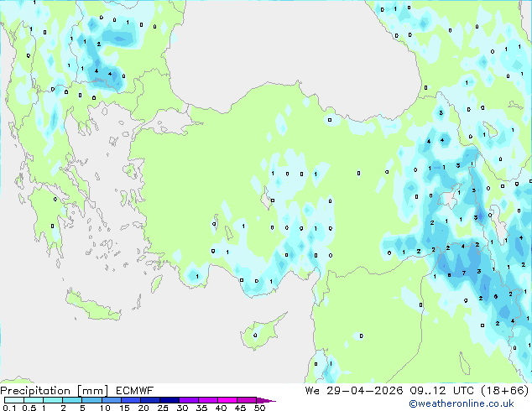The height and width of the screenshot is (411, 532).
Task: Click the legend scale label '15'
Action: tap(124, 408)
